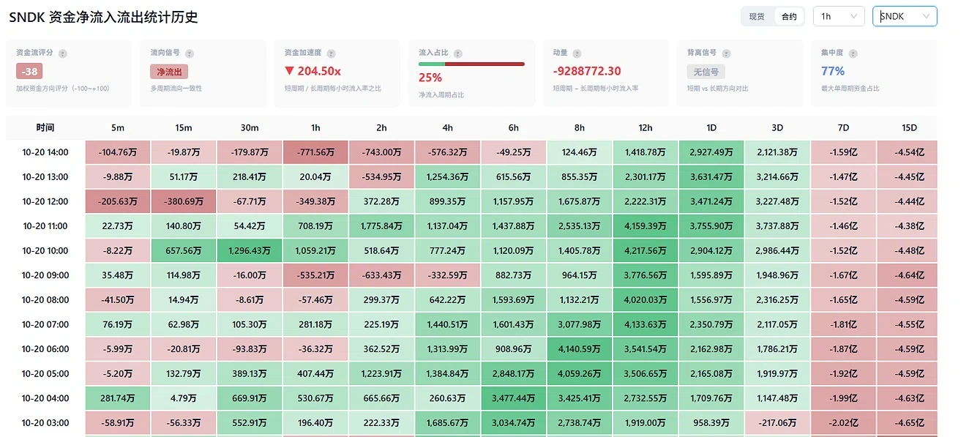
Task: Select the 时间 column header
Action: click(x=45, y=127)
